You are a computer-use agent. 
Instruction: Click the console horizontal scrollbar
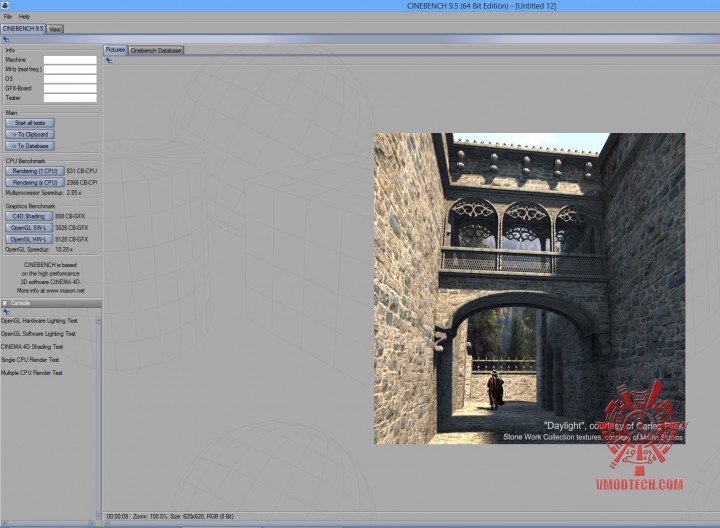(x=48, y=523)
